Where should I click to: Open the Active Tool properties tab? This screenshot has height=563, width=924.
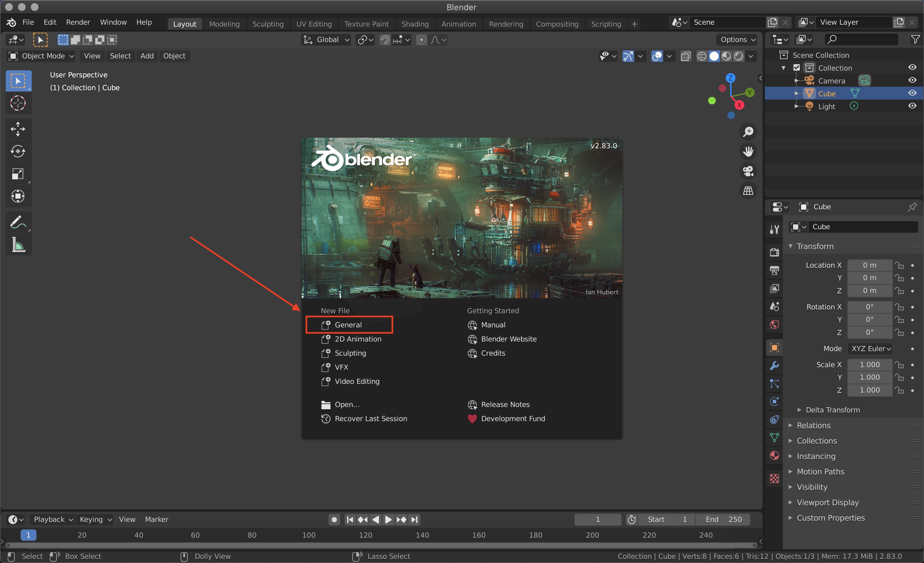coord(774,229)
